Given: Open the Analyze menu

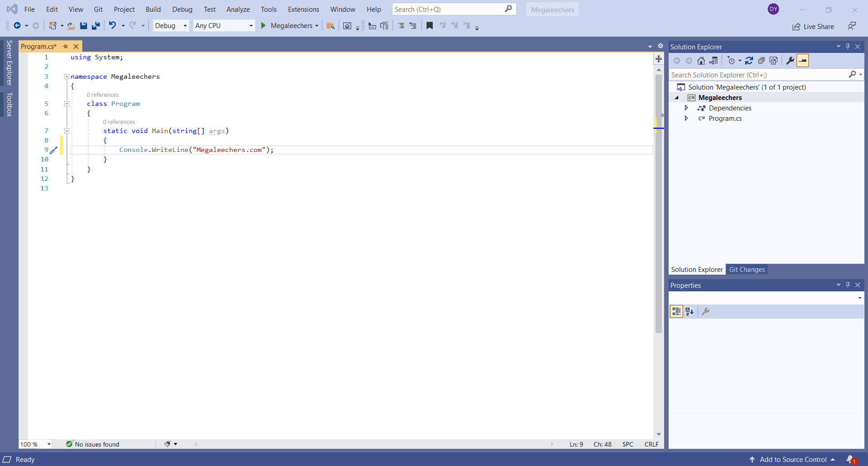Looking at the screenshot, I should pos(238,9).
